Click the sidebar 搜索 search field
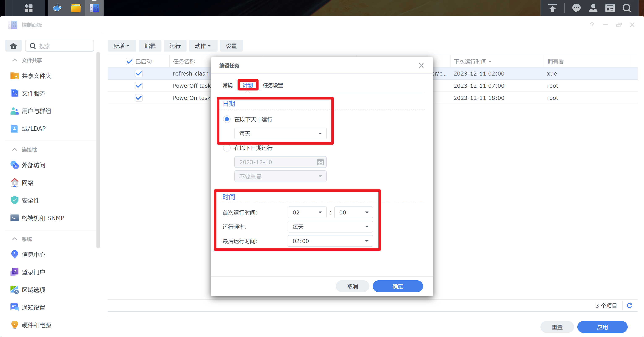Viewport: 644px width, 337px height. [60, 46]
